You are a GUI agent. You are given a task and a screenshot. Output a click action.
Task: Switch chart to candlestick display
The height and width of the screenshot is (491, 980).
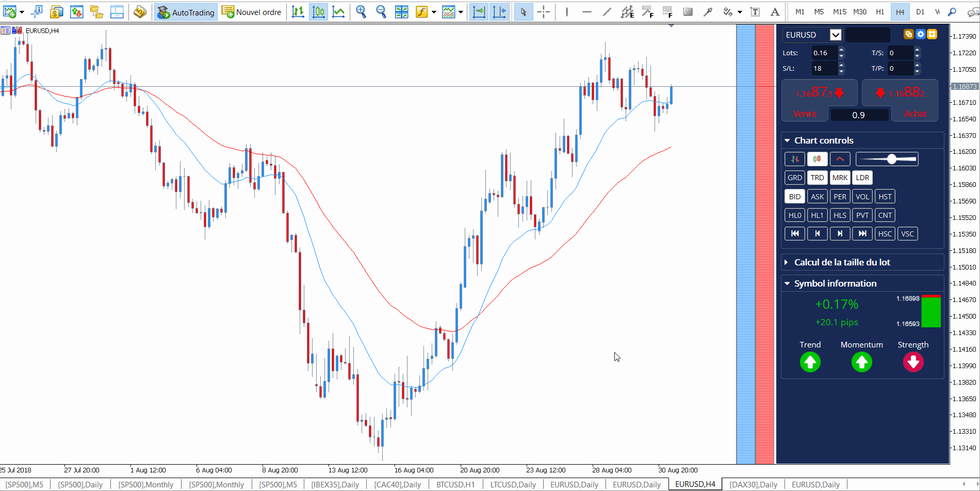(x=318, y=11)
